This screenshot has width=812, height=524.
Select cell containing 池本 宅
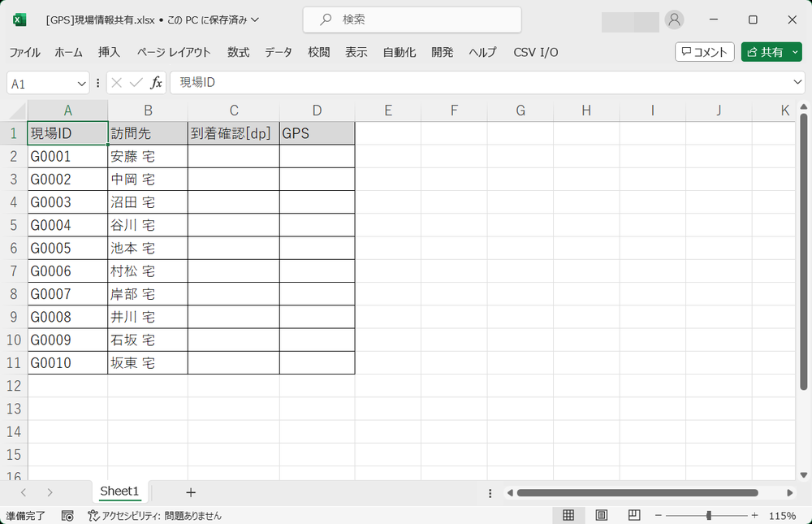point(148,249)
